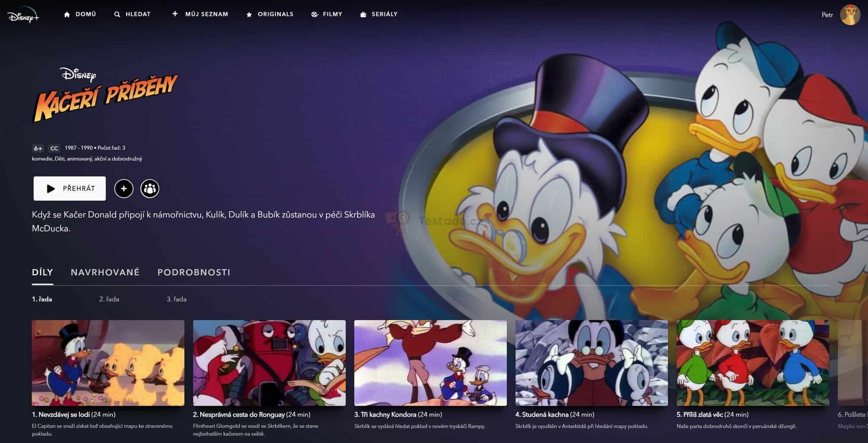Click genre text 'komedie, Děti, animovaný, akční a dobrodružný'
The image size is (868, 443).
pyautogui.click(x=87, y=159)
